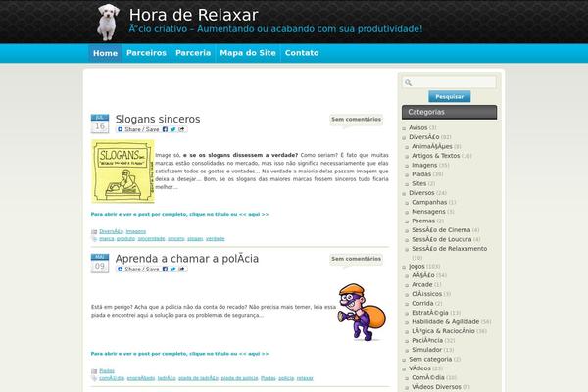Open the Avisos category
The height and width of the screenshot is (392, 588).
coord(418,128)
